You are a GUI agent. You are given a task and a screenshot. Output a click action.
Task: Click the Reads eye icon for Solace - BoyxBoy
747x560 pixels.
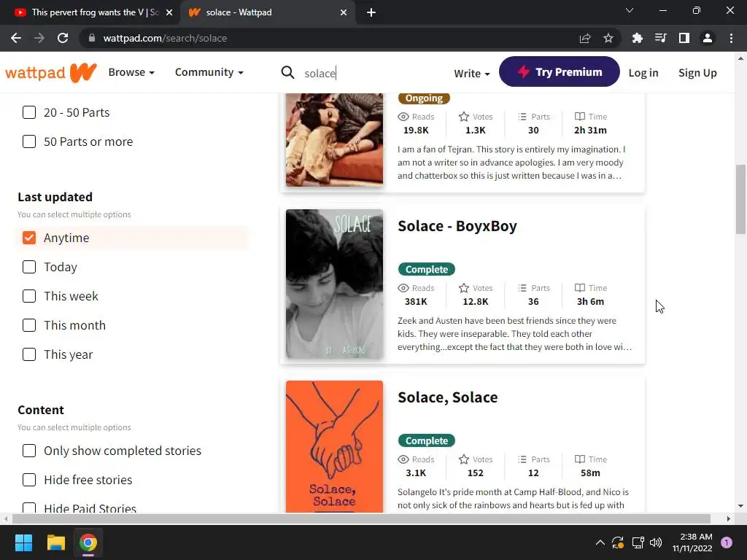[403, 288]
